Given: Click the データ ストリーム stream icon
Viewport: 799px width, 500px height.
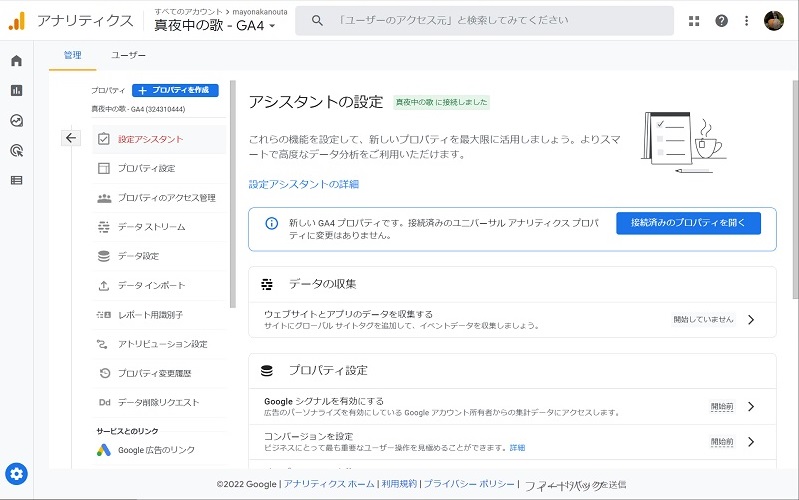Looking at the screenshot, I should pyautogui.click(x=103, y=227).
